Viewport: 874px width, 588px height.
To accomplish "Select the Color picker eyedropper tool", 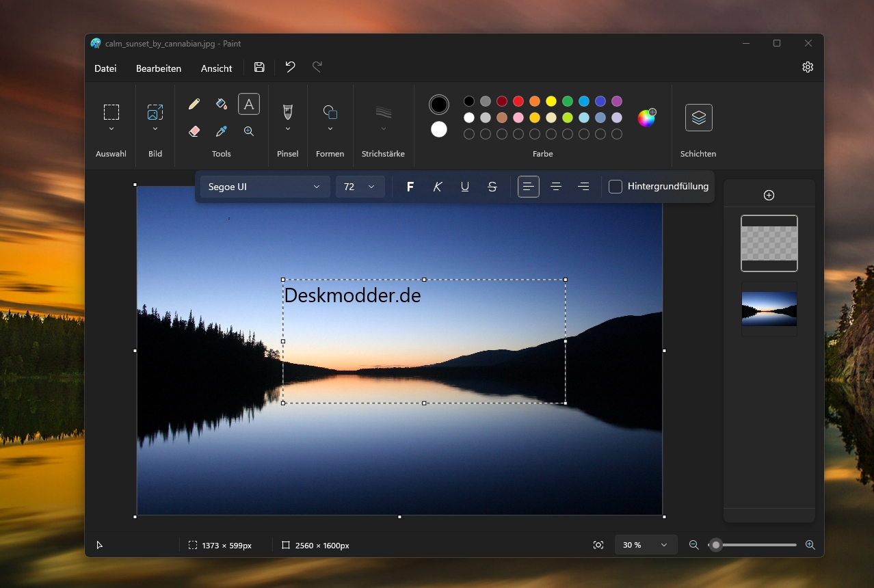I will click(x=222, y=131).
